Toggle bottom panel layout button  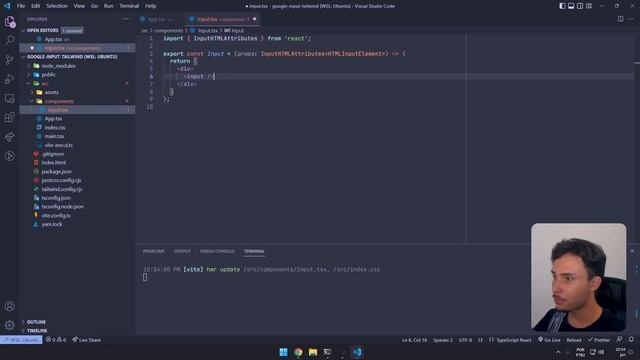click(x=571, y=6)
